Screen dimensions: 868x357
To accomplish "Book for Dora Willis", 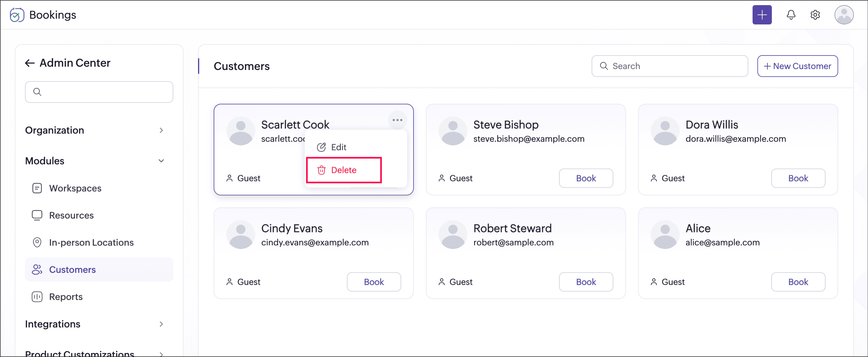I will tap(798, 178).
